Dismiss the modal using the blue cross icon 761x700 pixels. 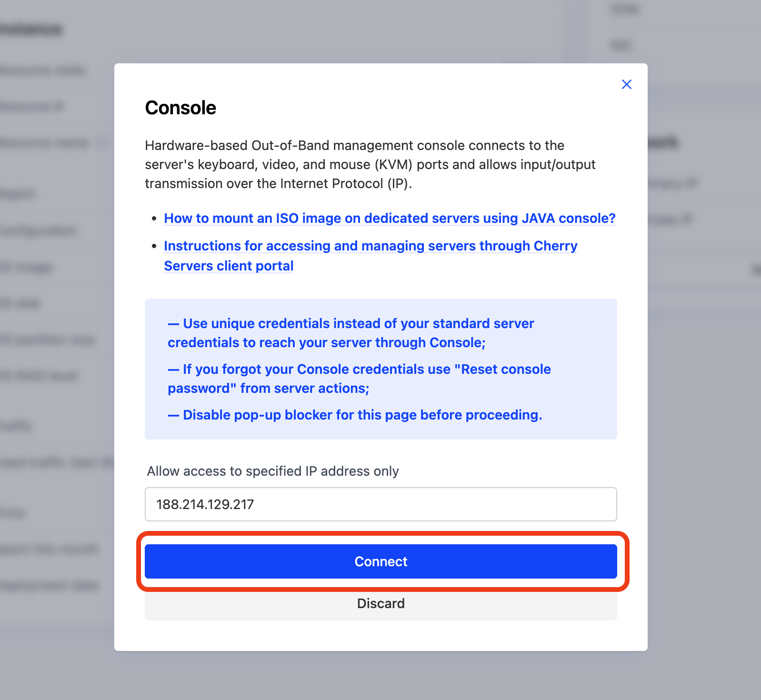(626, 84)
